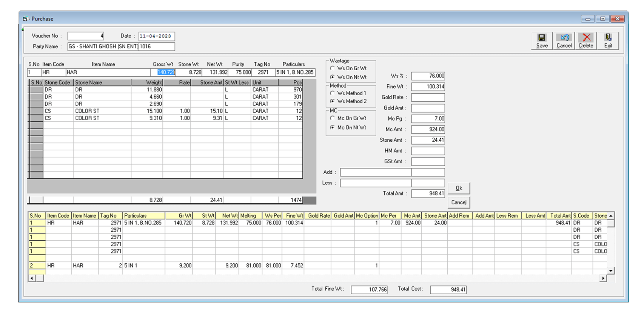Click St Wt Less column header
Screen dimensions: 644x314
click(x=237, y=82)
